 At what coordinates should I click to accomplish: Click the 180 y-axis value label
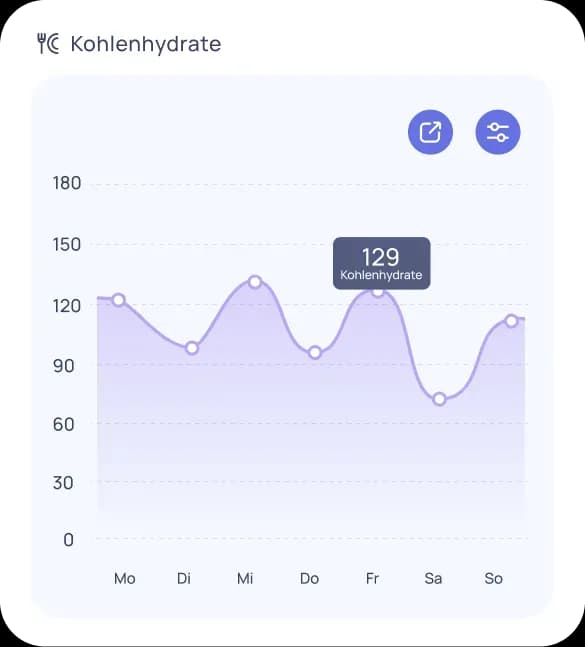coord(67,183)
